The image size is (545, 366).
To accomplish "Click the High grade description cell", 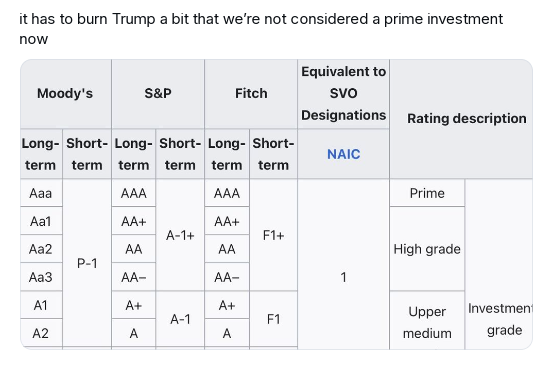I will tap(427, 249).
